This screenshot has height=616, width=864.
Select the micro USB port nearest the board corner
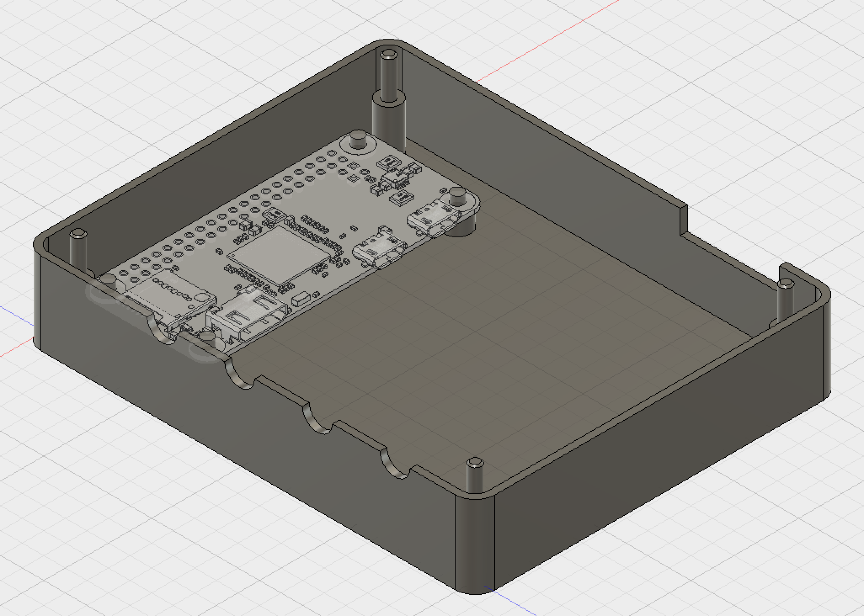433,219
